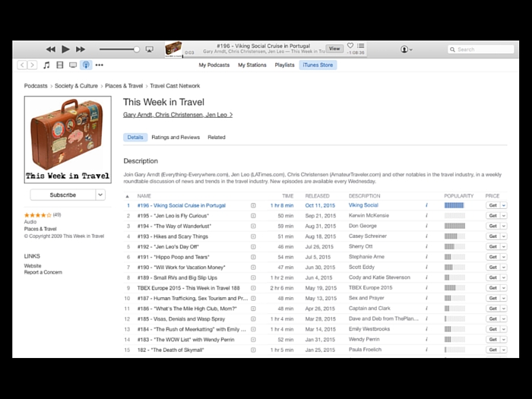532x399 pixels.
Task: Click the rewind playback button
Action: pyautogui.click(x=51, y=49)
